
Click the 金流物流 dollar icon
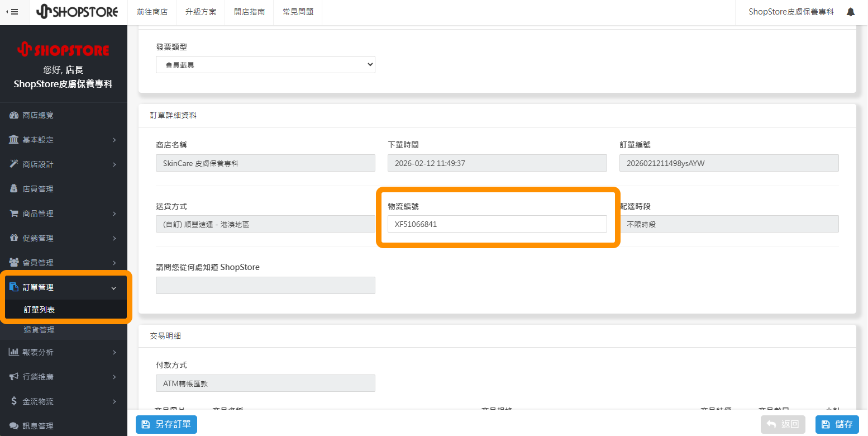pos(13,401)
